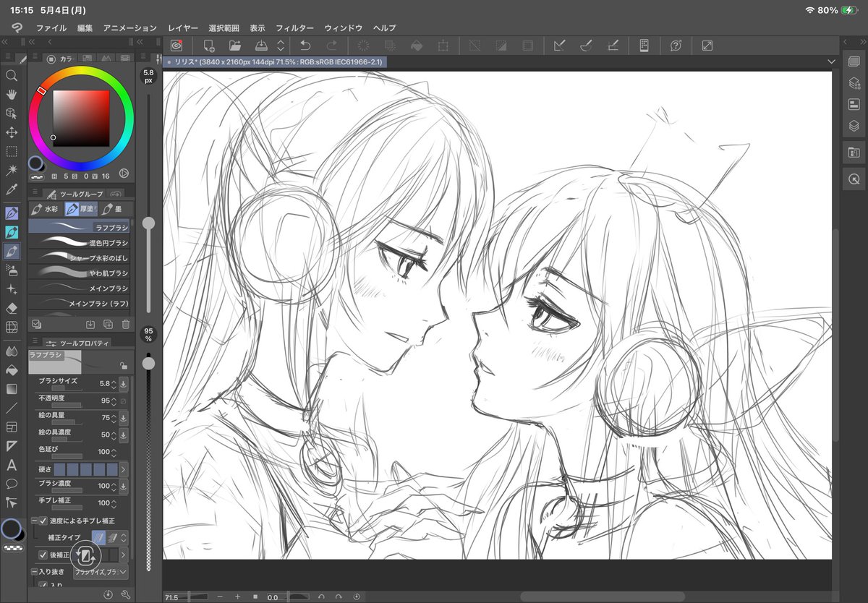Toggle the brush lock icon
The image size is (868, 603).
(124, 366)
